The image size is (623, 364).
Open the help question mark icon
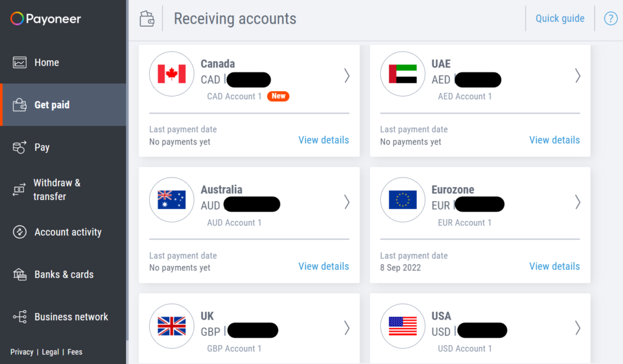click(610, 18)
